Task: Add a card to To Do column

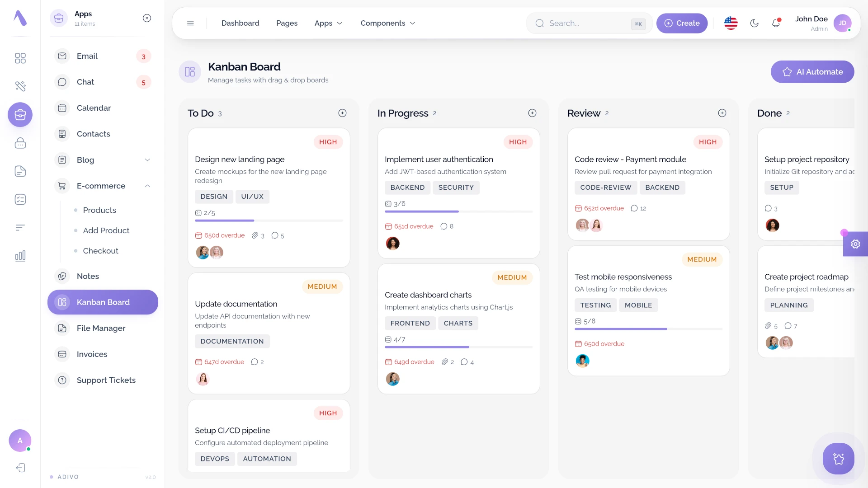Action: tap(342, 113)
